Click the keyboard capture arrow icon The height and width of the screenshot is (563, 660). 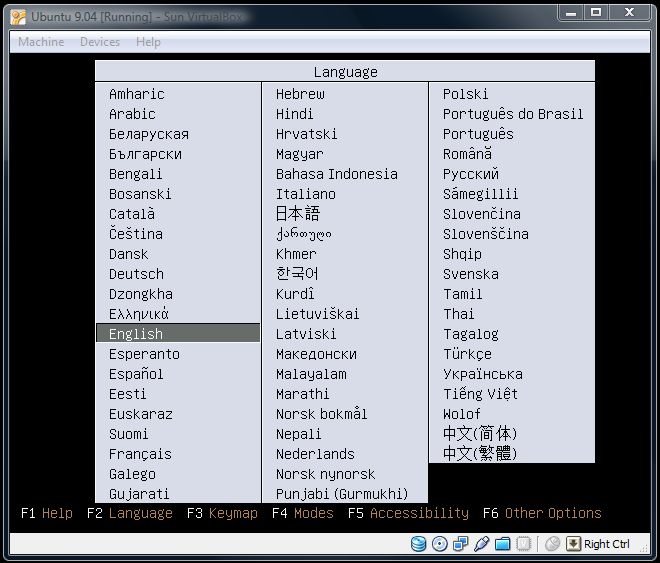pos(573,544)
